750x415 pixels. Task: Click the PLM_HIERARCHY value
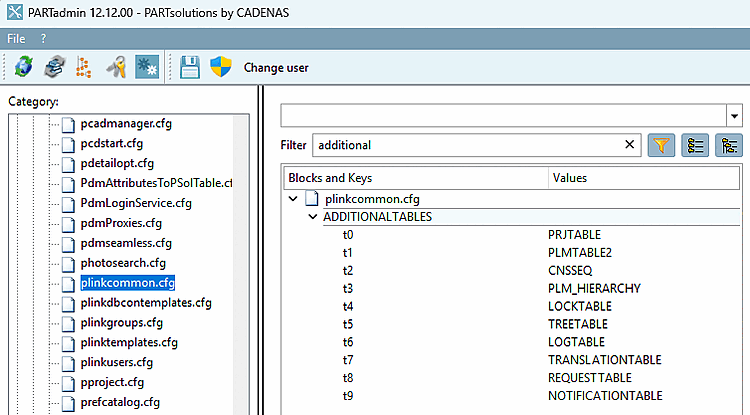(x=595, y=288)
